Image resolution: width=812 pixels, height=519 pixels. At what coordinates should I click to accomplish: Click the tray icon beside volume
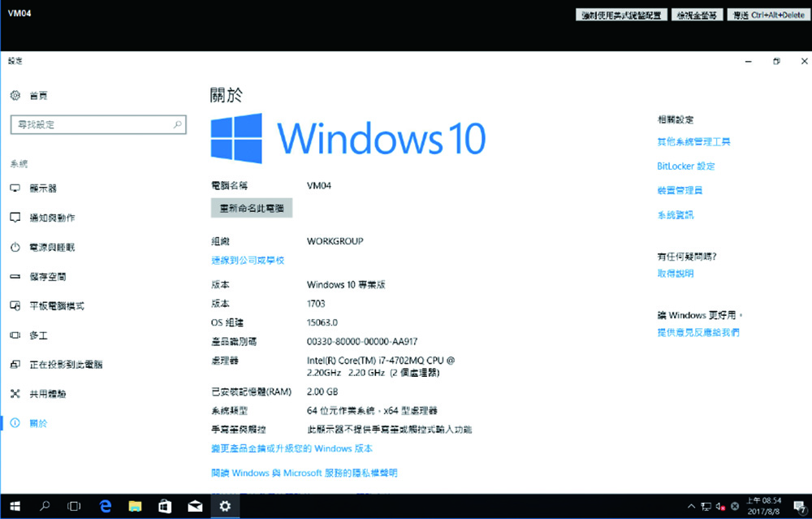pyautogui.click(x=735, y=507)
